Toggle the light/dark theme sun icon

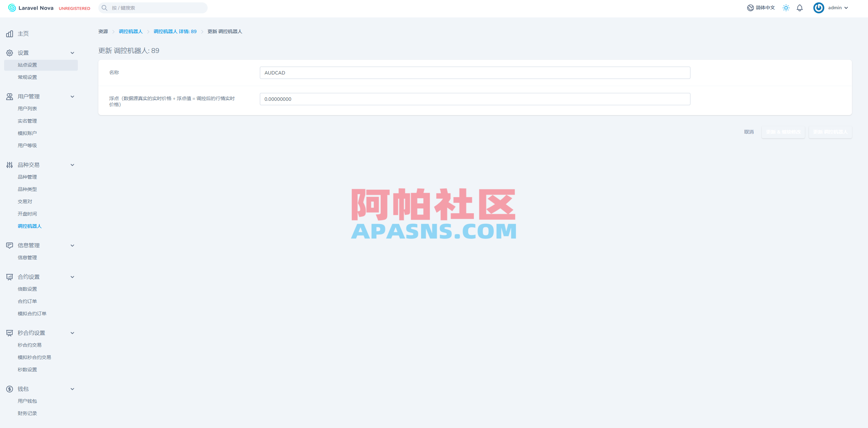pyautogui.click(x=786, y=8)
